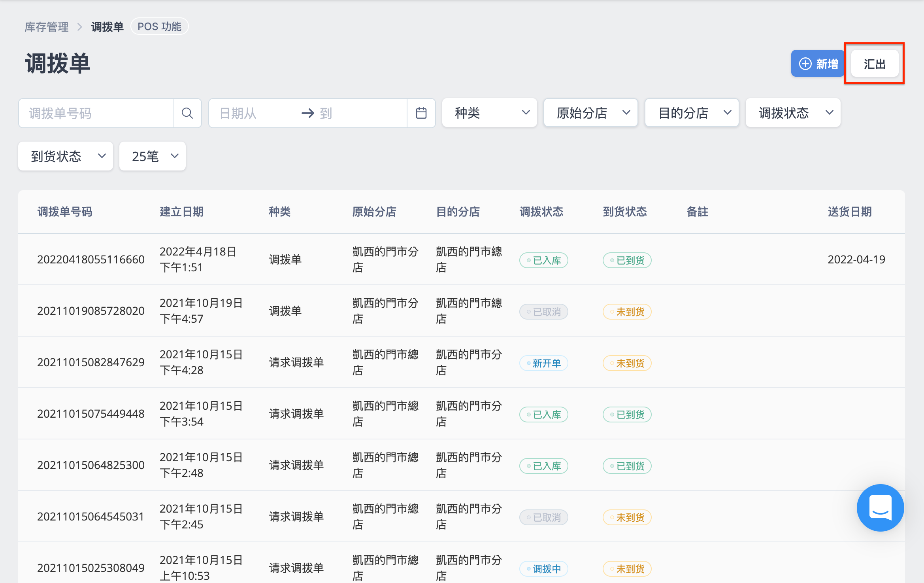Go to 库存管理 breadcrumb
Viewport: 924px width, 583px height.
coord(47,27)
